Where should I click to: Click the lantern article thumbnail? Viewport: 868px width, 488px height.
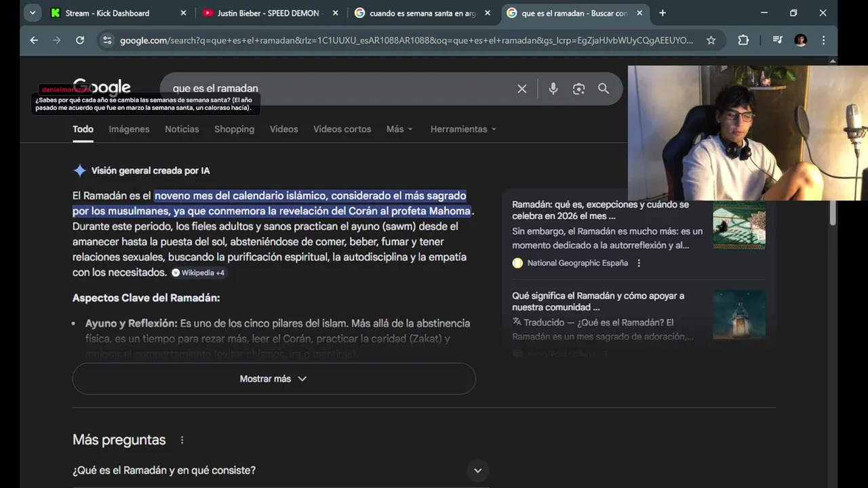[739, 314]
